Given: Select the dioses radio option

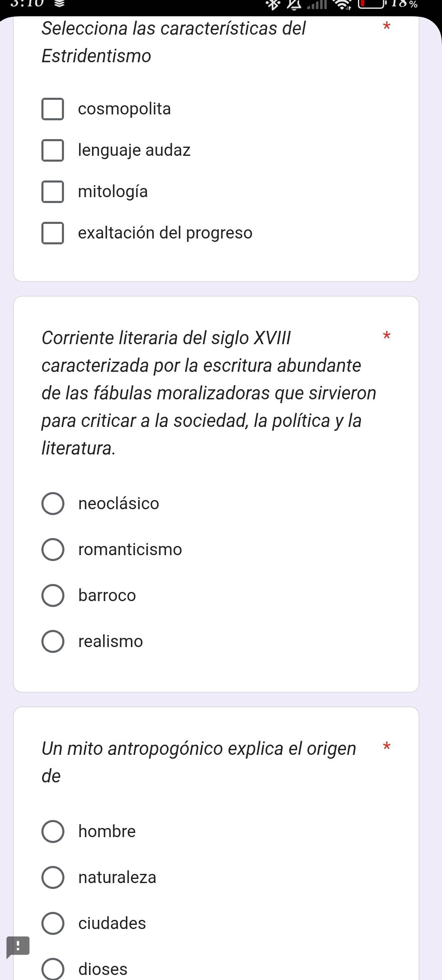Looking at the screenshot, I should [x=53, y=969].
